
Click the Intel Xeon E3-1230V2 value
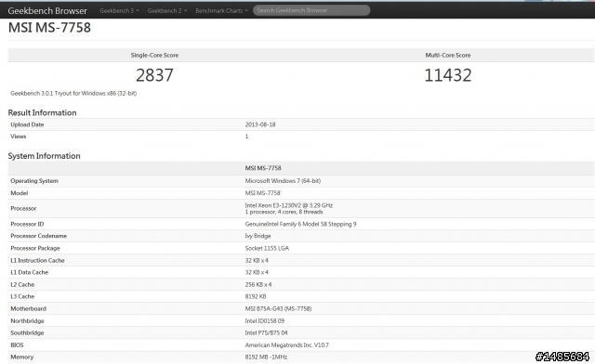289,205
